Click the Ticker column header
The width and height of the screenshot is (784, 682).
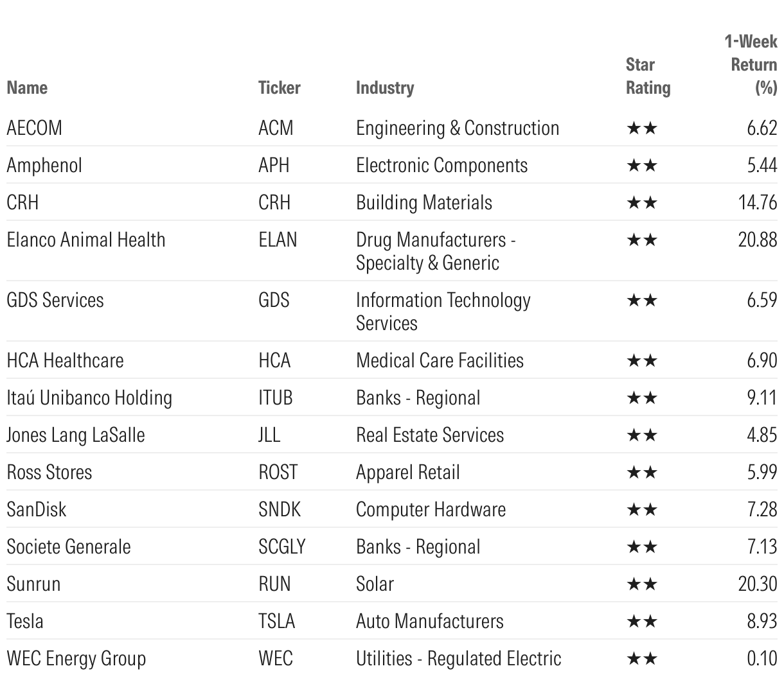coord(279,87)
